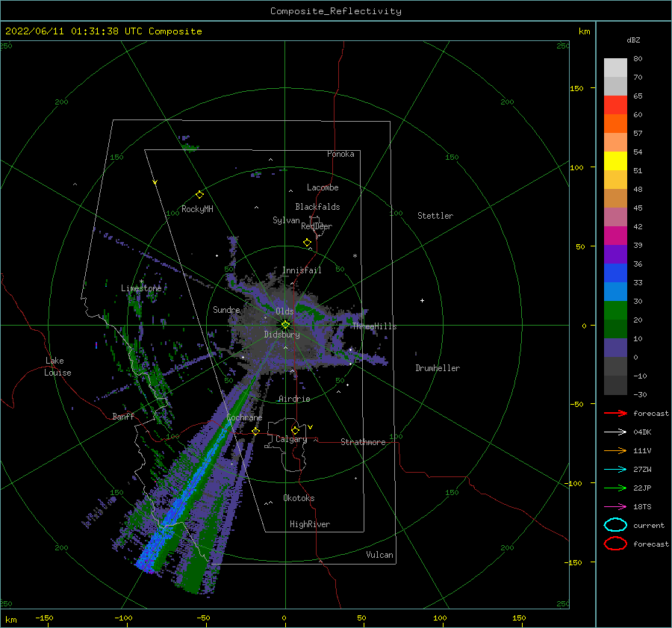The height and width of the screenshot is (628, 672).
Task: Click the yellow diamond marker below Cochrane
Action: tap(256, 431)
